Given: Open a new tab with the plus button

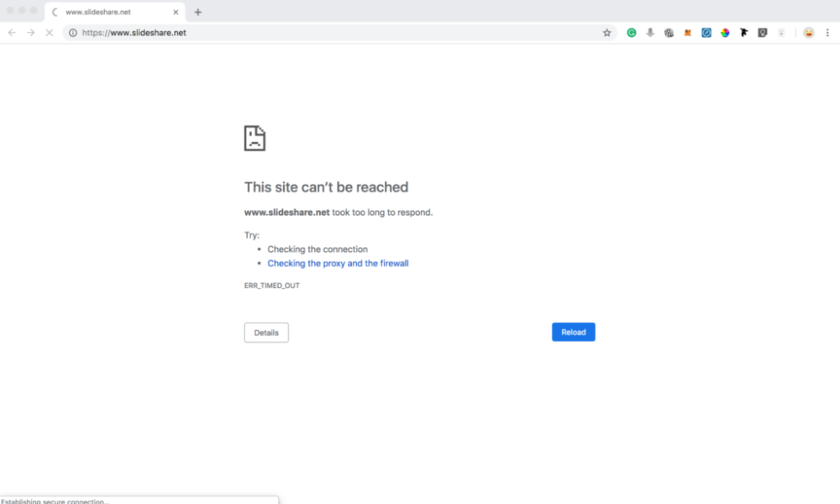Looking at the screenshot, I should (197, 12).
